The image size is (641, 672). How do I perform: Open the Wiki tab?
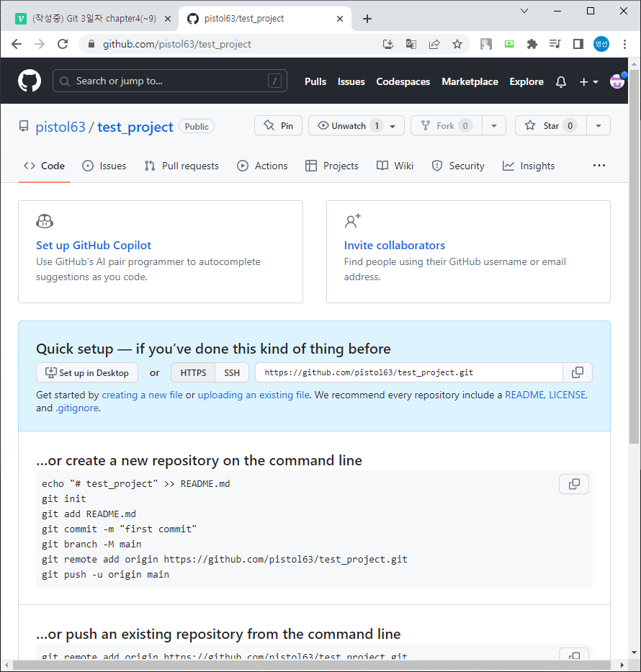coord(395,166)
